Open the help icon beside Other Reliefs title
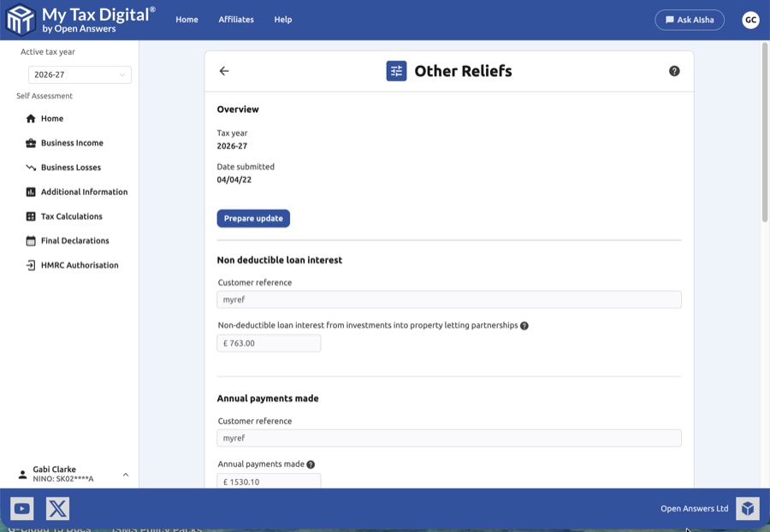 point(674,71)
